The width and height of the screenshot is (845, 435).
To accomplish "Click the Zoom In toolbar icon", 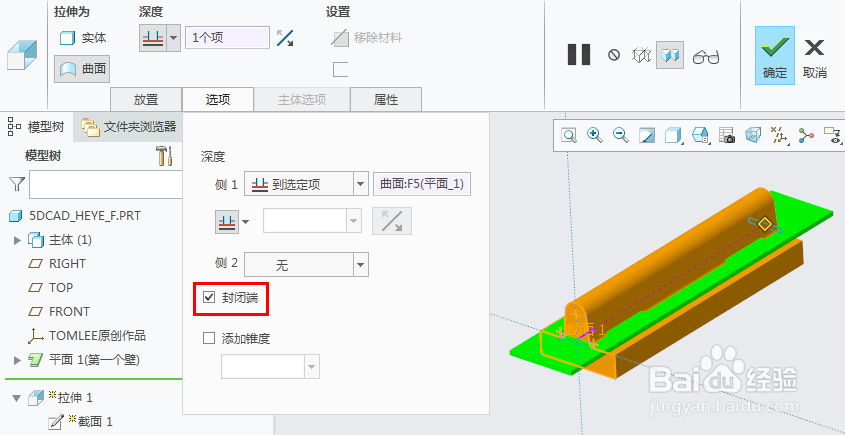I will point(595,135).
